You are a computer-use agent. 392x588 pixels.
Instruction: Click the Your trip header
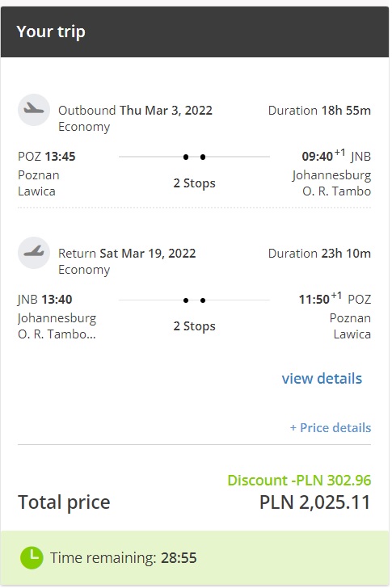(51, 31)
